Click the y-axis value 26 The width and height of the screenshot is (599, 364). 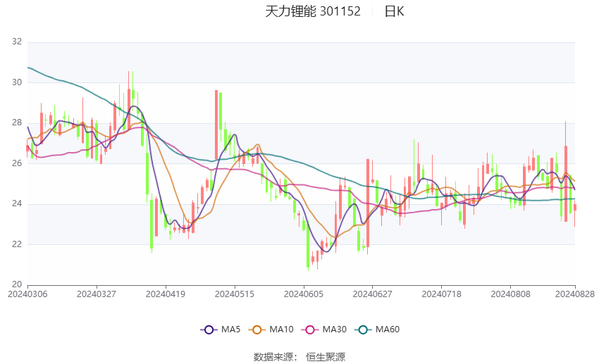(17, 163)
